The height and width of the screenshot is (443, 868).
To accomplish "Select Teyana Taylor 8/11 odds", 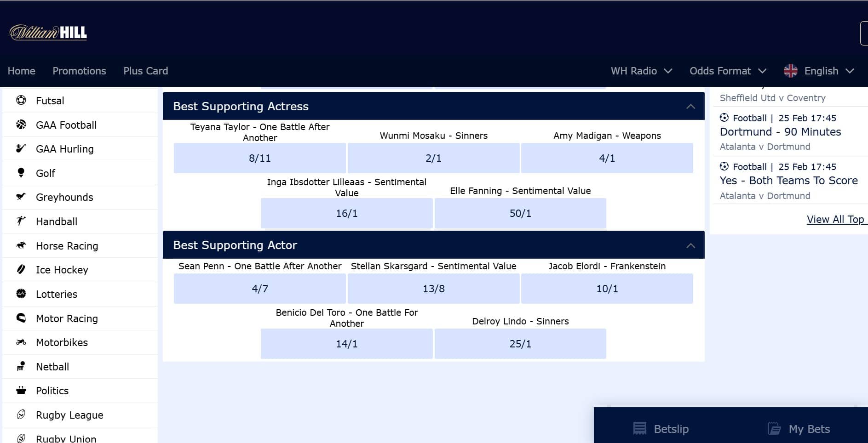I will pos(259,158).
